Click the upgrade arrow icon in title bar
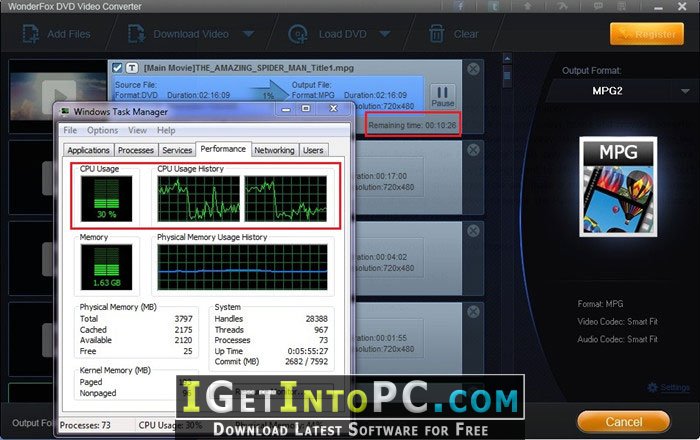The height and width of the screenshot is (440, 700). (527, 6)
